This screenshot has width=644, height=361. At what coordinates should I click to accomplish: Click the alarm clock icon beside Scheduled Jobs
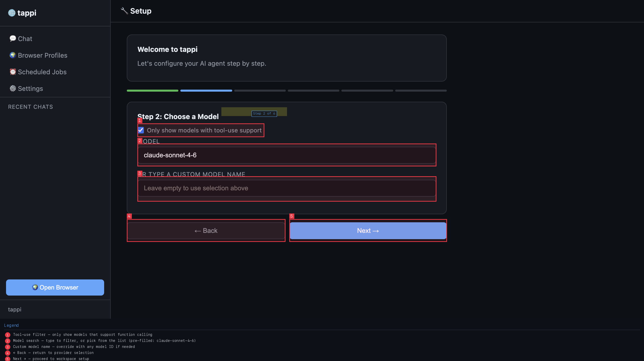point(13,72)
